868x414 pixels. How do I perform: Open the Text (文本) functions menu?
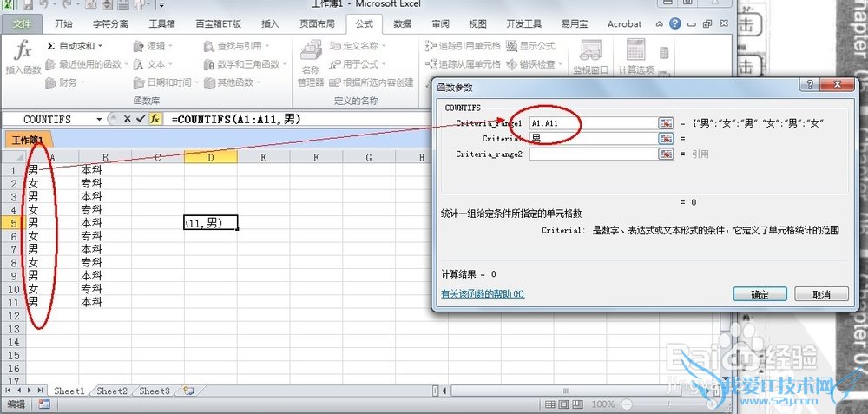click(154, 64)
